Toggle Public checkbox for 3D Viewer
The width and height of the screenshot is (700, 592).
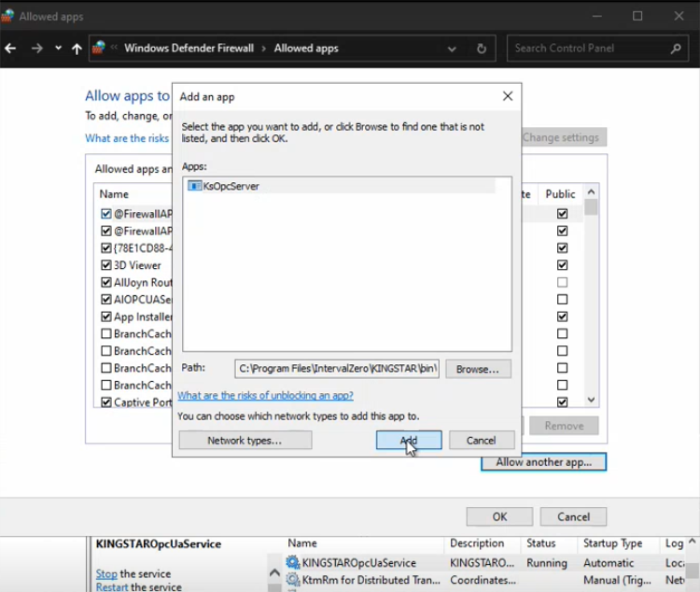pyautogui.click(x=563, y=265)
